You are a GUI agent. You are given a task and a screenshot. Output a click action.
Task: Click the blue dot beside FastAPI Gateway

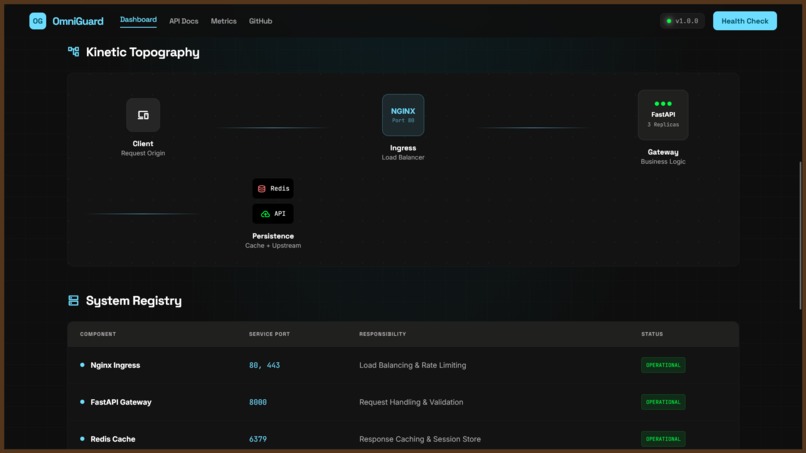(82, 402)
